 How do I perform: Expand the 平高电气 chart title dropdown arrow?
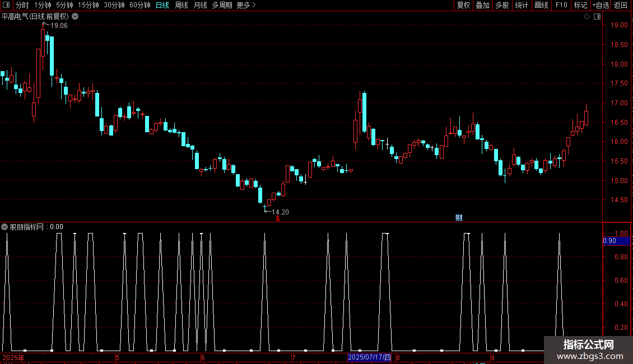75,16
